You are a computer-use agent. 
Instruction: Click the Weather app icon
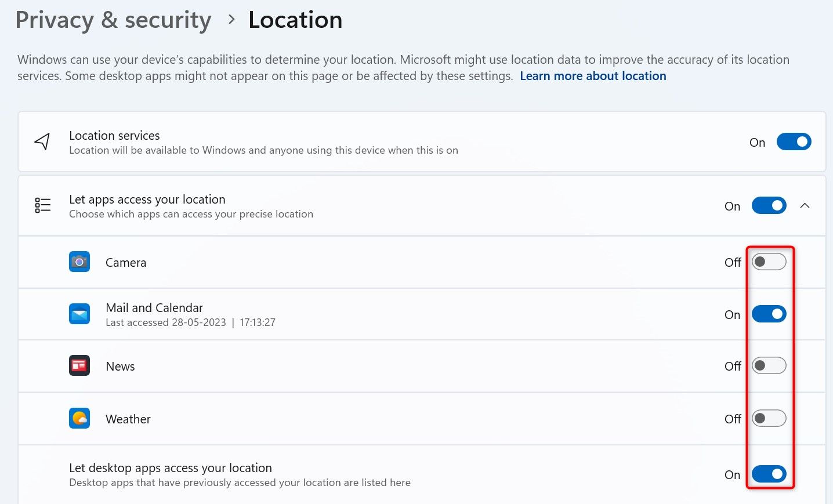(79, 418)
